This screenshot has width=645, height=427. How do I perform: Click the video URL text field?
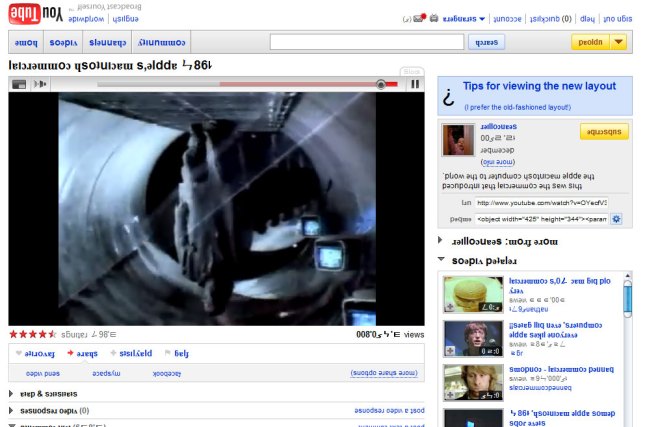(x=542, y=203)
